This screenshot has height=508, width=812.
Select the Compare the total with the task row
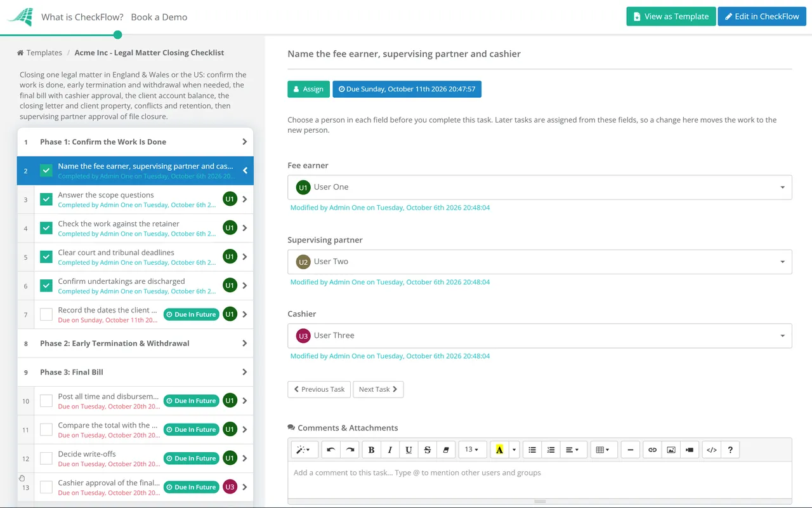pos(135,430)
